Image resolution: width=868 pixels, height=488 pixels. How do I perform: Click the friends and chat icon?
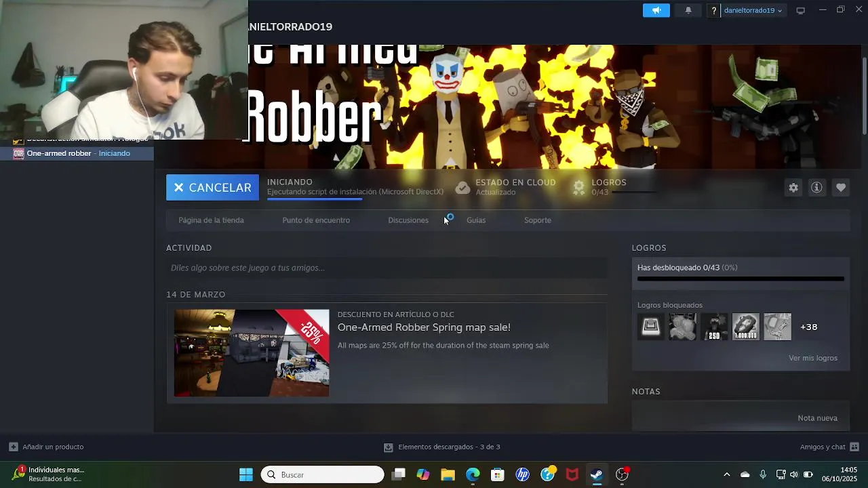click(x=854, y=447)
